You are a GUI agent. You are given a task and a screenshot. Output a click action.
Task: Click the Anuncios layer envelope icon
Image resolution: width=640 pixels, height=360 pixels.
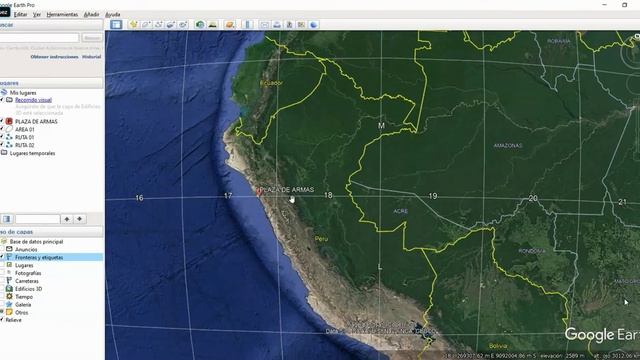(x=9, y=249)
